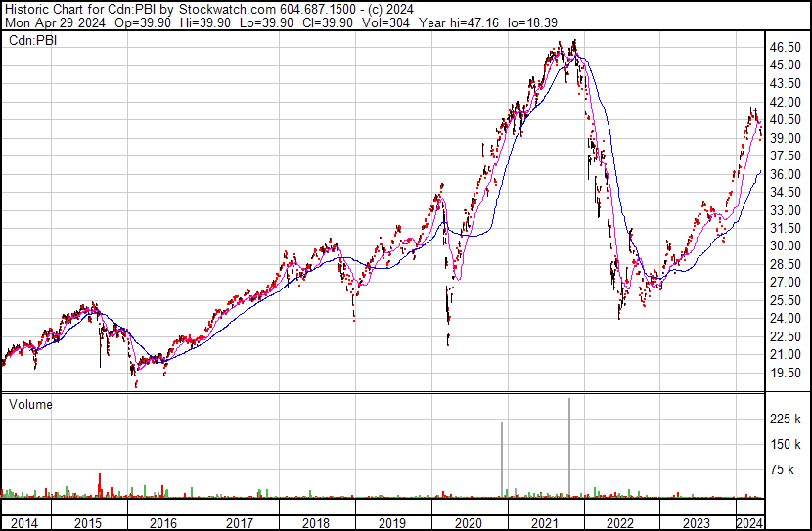The width and height of the screenshot is (812, 531).
Task: Click the 2016 year label
Action: pyautogui.click(x=163, y=523)
